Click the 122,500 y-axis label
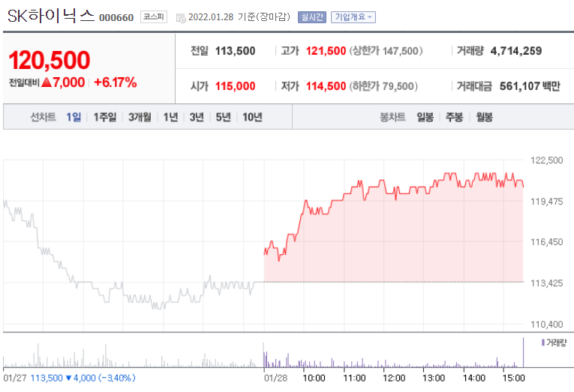 coord(546,160)
